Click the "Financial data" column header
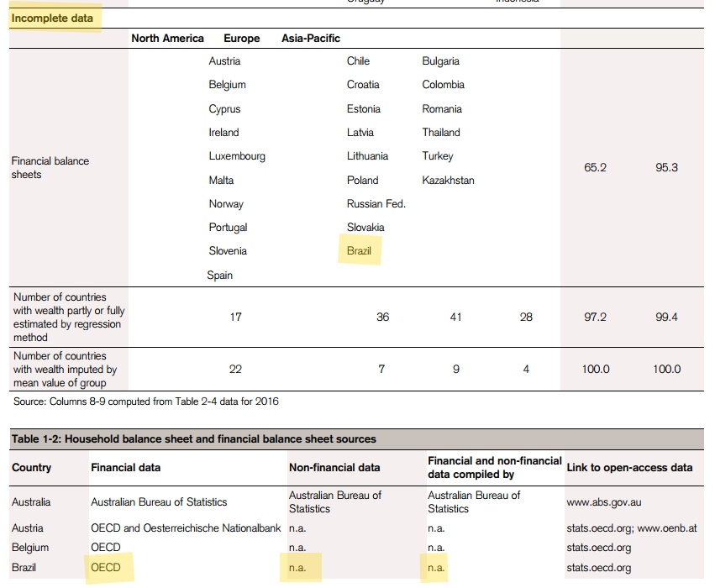This screenshot has width=715, height=588. tap(125, 468)
